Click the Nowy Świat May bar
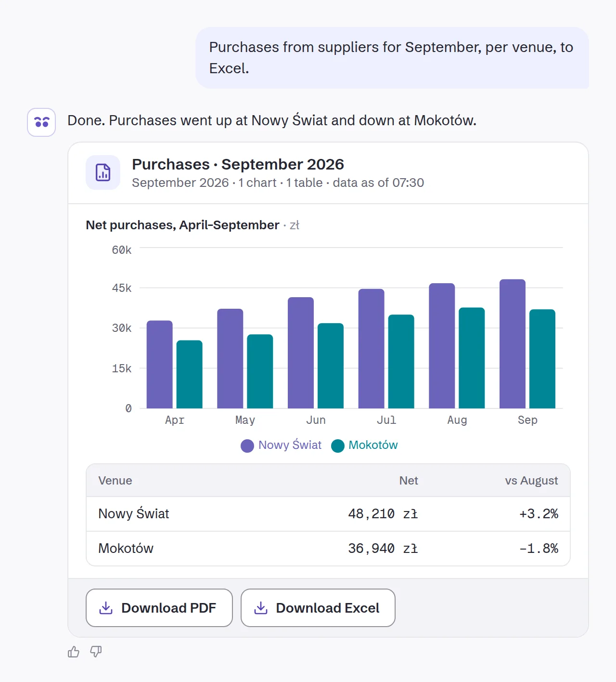 pyautogui.click(x=230, y=358)
